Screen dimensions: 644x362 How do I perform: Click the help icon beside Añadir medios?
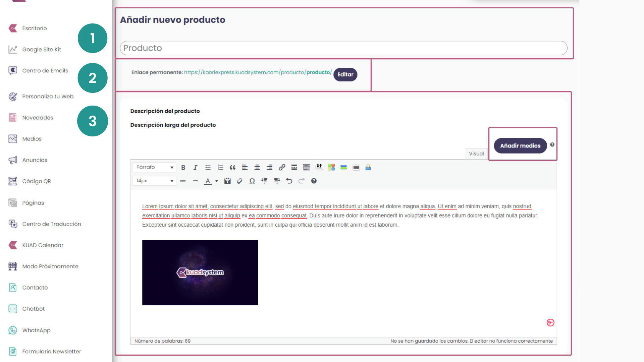(x=552, y=145)
